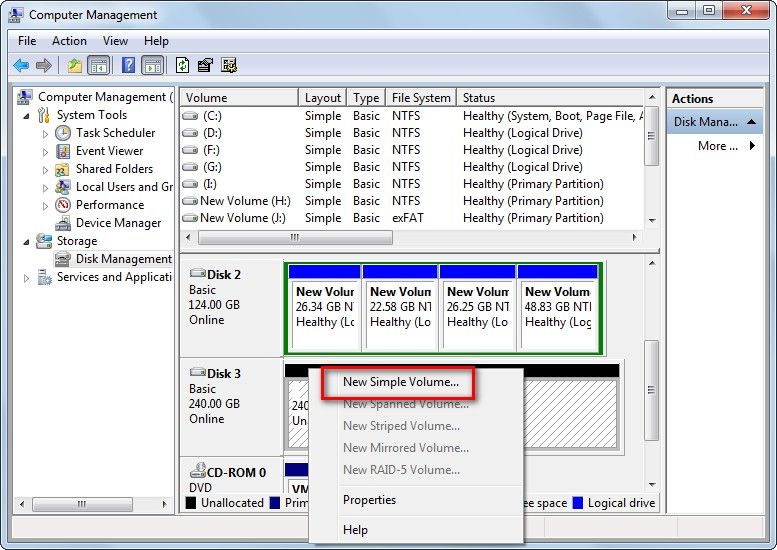The image size is (777, 550).
Task: Click the disk view scroll up arrow
Action: coord(652,263)
